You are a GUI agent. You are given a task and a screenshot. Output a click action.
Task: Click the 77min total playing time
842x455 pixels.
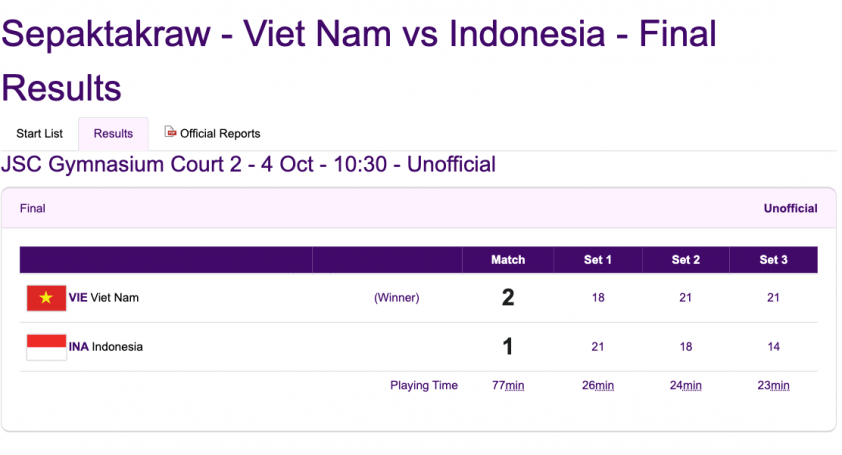tap(508, 386)
